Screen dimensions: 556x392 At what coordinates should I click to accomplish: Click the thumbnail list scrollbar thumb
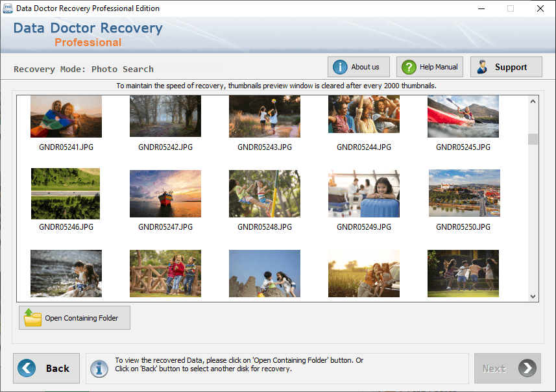[x=533, y=139]
